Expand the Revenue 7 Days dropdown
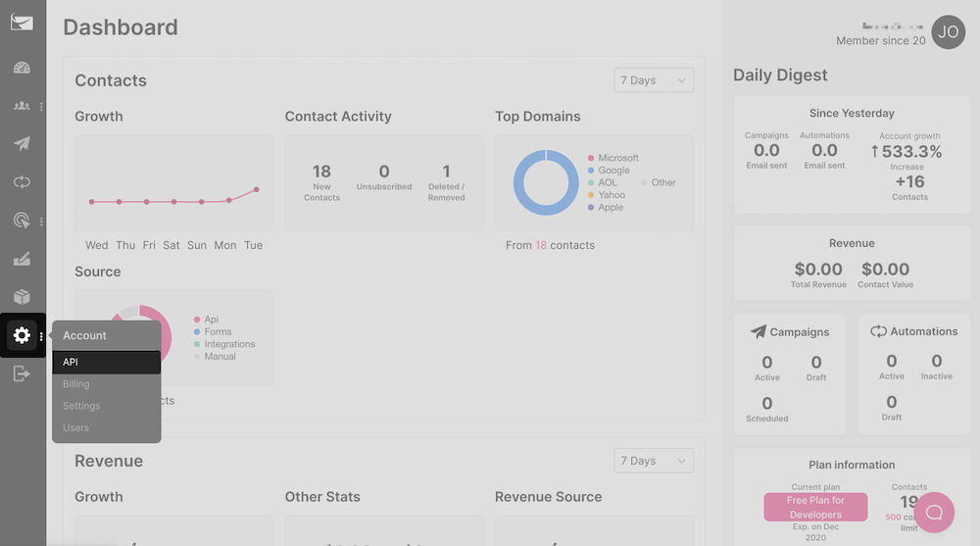The height and width of the screenshot is (546, 980). tap(655, 461)
